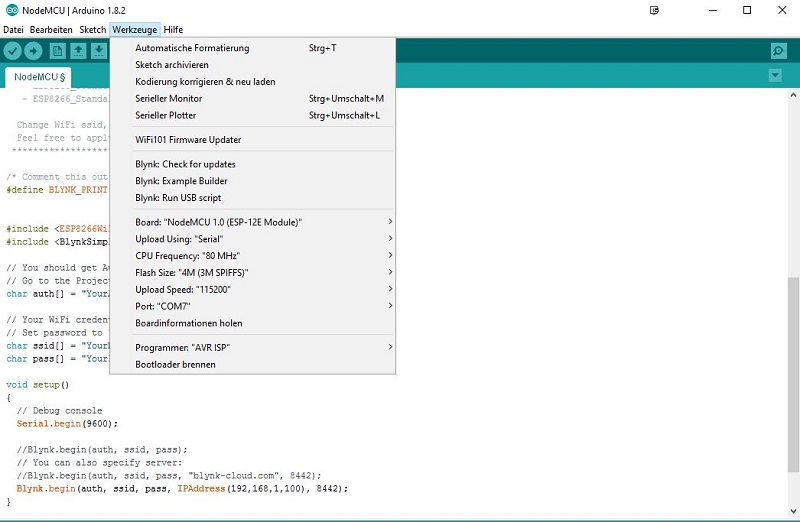Open the tab options dropdown arrow
This screenshot has height=522, width=800.
[x=775, y=76]
